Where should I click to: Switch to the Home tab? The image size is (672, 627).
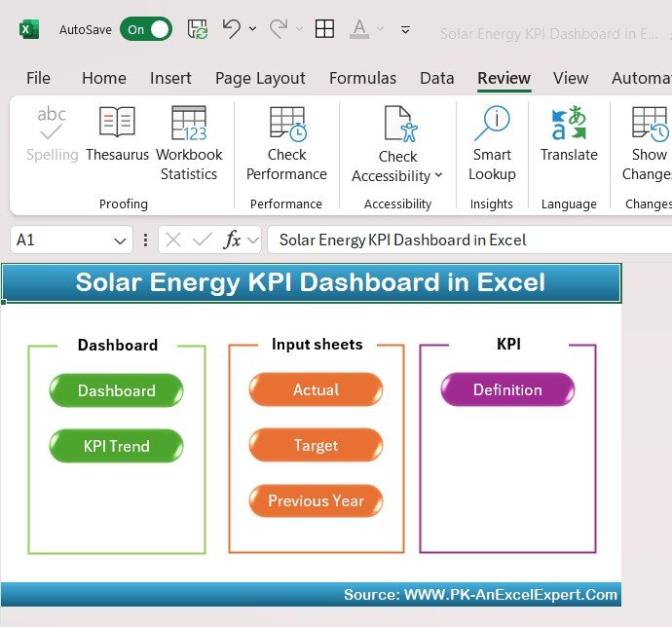coord(104,78)
